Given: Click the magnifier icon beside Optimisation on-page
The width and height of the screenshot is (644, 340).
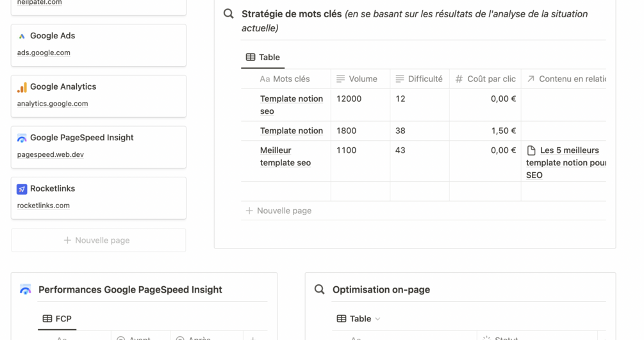Looking at the screenshot, I should pos(319,289).
